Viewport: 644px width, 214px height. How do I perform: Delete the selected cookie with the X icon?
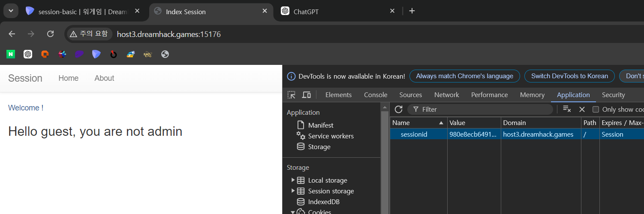coord(582,109)
